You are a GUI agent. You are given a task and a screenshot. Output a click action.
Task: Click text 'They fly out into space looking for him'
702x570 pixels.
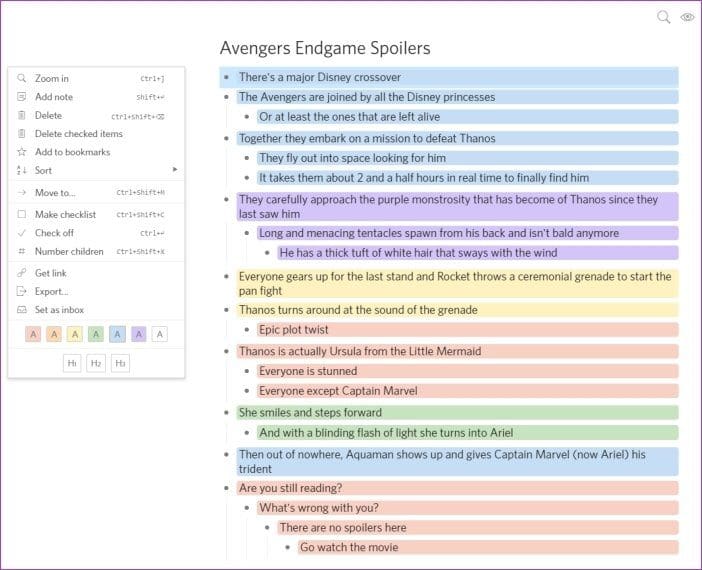click(352, 158)
